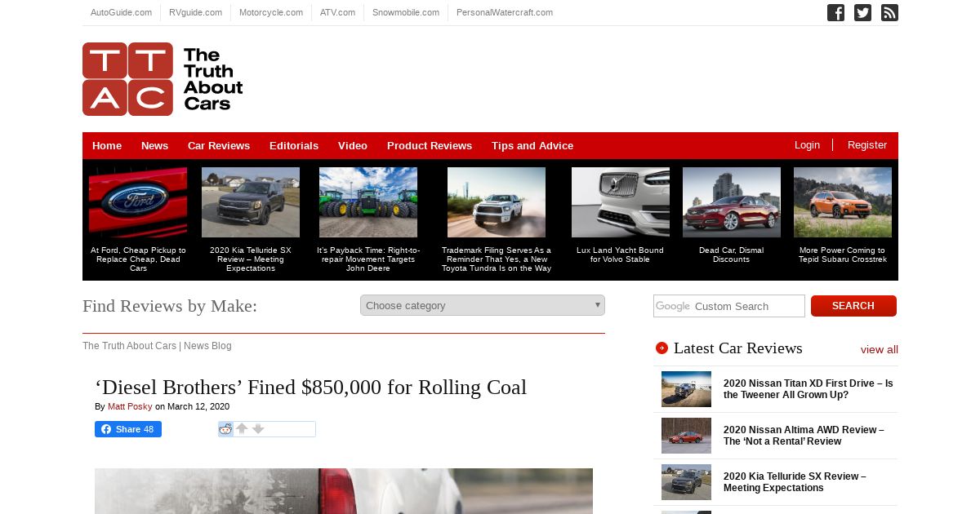Open the RVguide.com link
The height and width of the screenshot is (514, 980).
point(195,12)
